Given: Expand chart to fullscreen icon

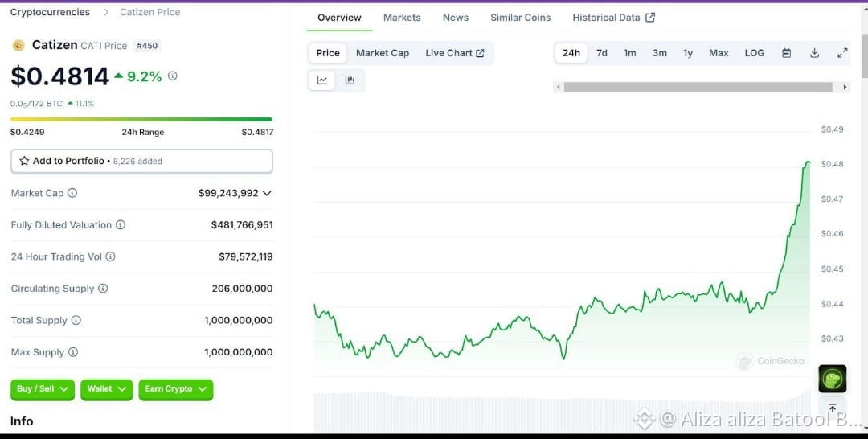Looking at the screenshot, I should 842,53.
